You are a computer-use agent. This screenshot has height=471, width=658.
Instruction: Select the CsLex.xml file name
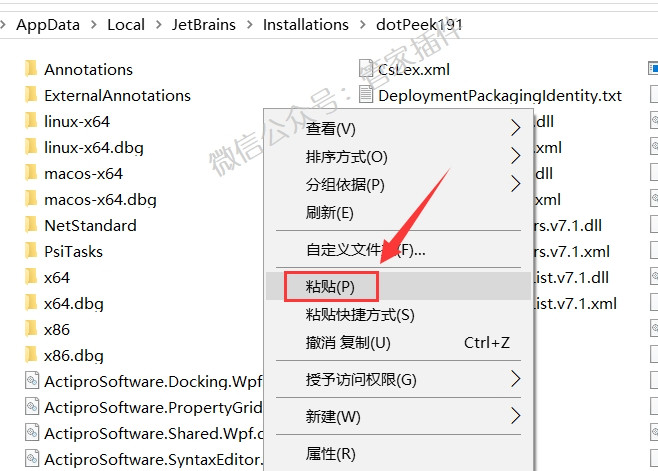pos(414,70)
